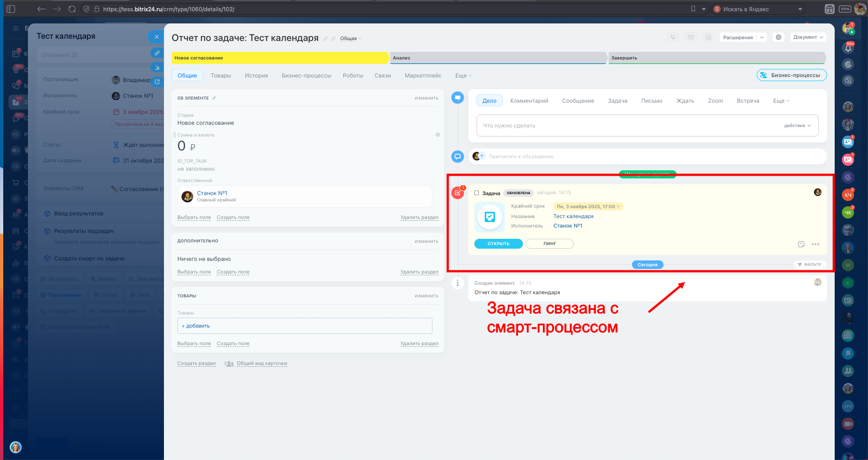Click the gear icon next to Сумма и валюта
868x460 pixels.
pyautogui.click(x=437, y=135)
